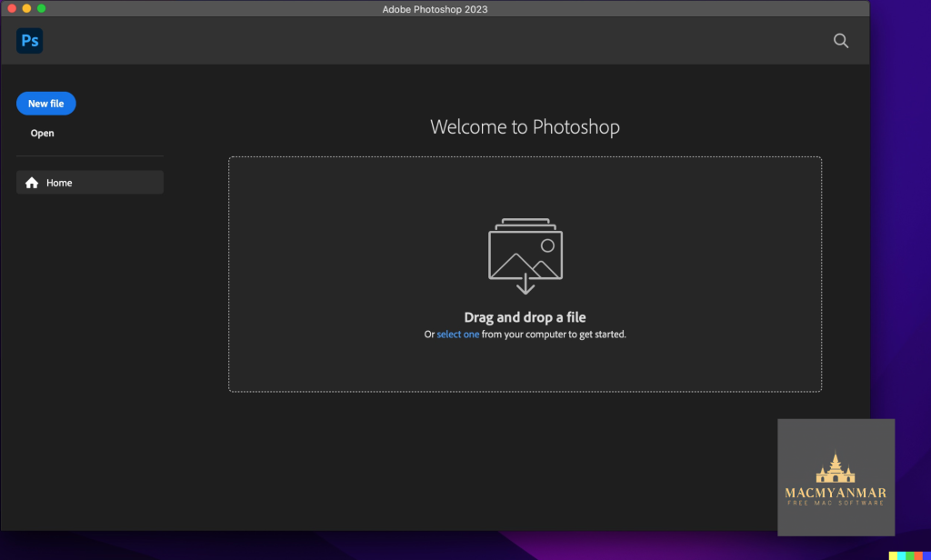This screenshot has height=560, width=931.
Task: Click the Open button in the sidebar
Action: click(x=42, y=133)
